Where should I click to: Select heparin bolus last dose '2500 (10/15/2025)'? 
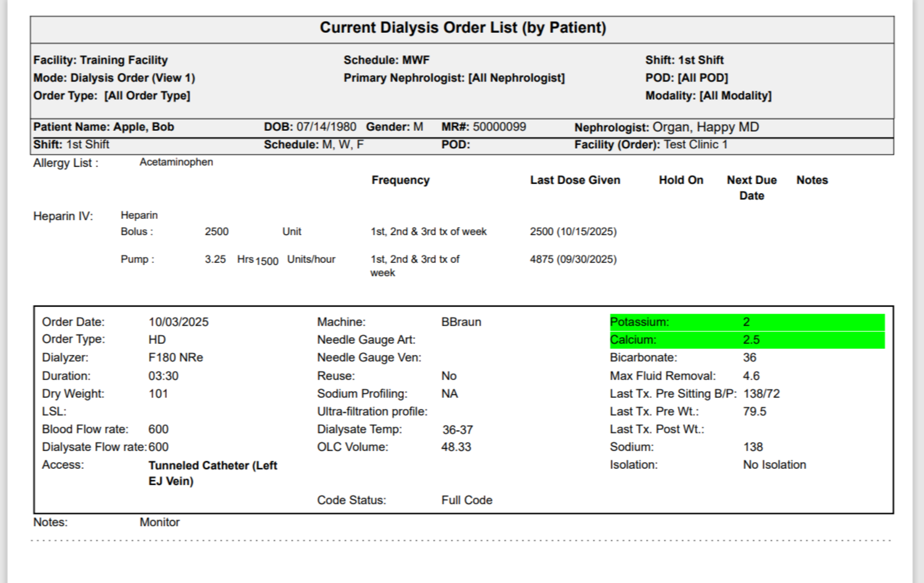click(x=573, y=231)
